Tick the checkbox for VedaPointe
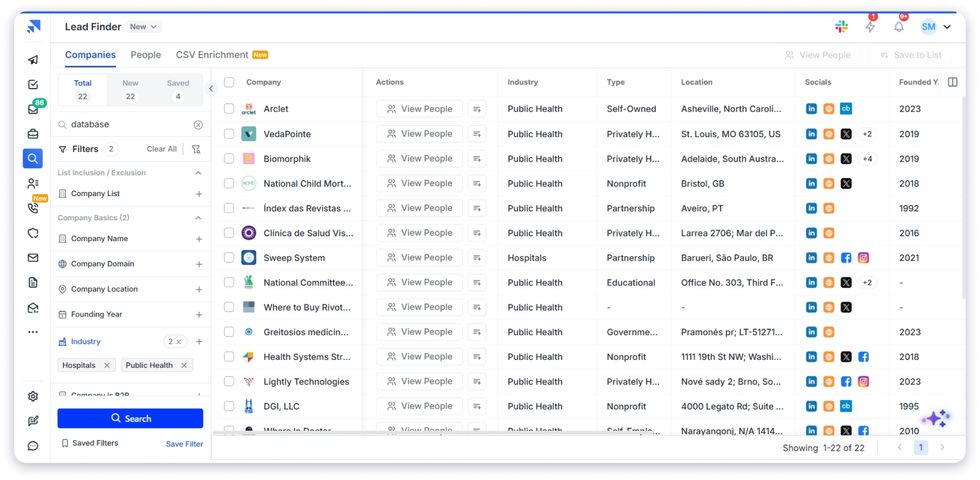980x480 pixels. pyautogui.click(x=229, y=134)
